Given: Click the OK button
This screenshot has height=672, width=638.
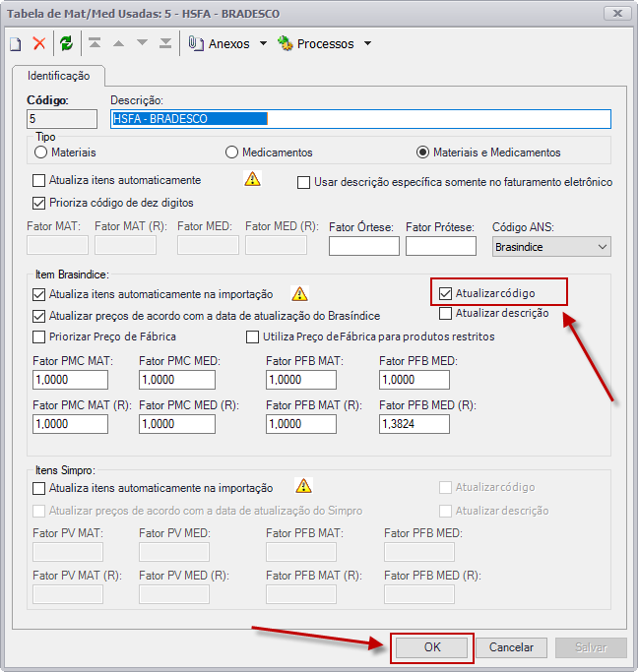Looking at the screenshot, I should coord(432,647).
